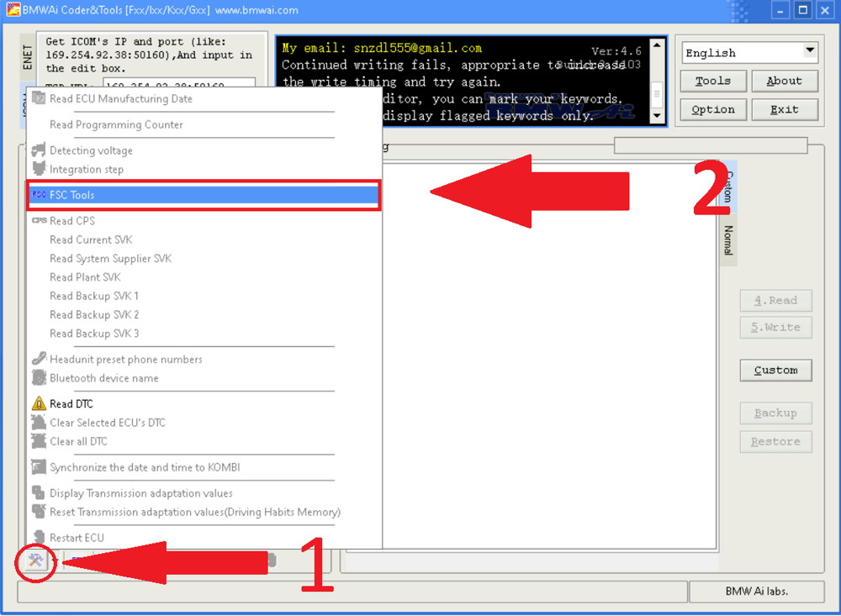The height and width of the screenshot is (616, 841).
Task: Switch to the Custom vertical tab
Action: point(728,187)
